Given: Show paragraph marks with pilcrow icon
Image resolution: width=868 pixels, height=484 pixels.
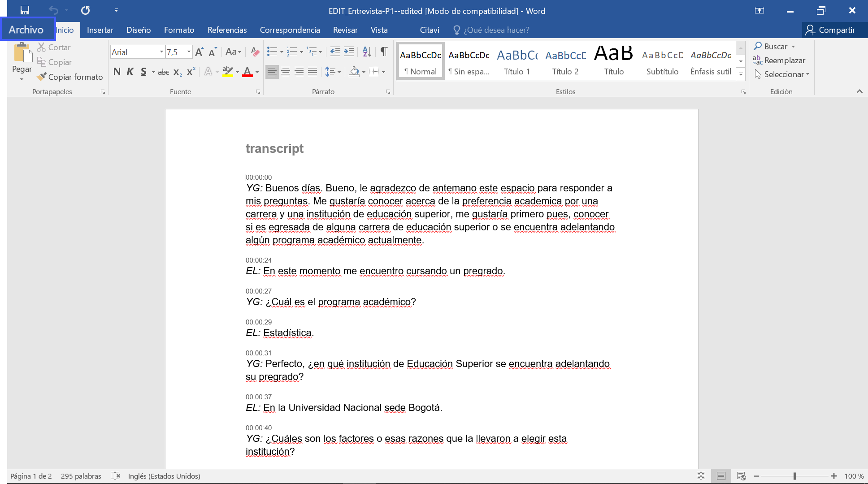Looking at the screenshot, I should tap(384, 52).
